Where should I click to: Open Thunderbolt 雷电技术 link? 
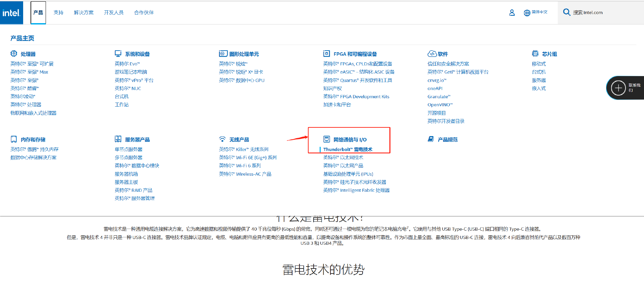click(348, 149)
